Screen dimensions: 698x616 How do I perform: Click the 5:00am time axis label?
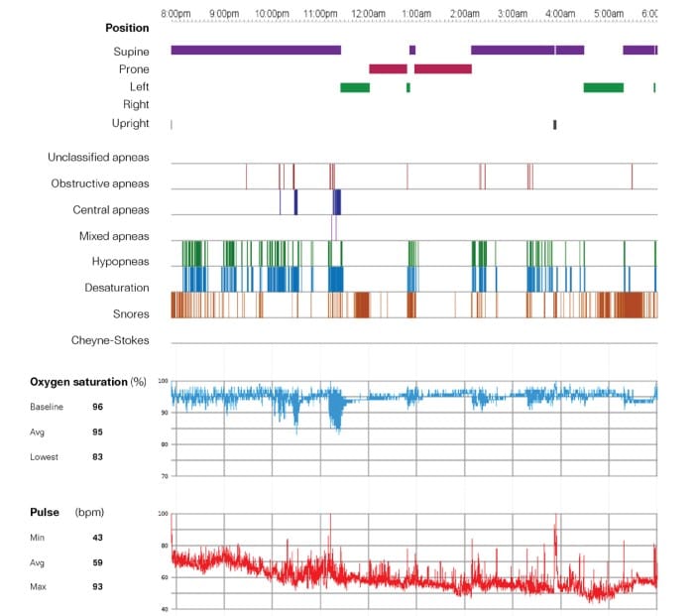point(608,13)
